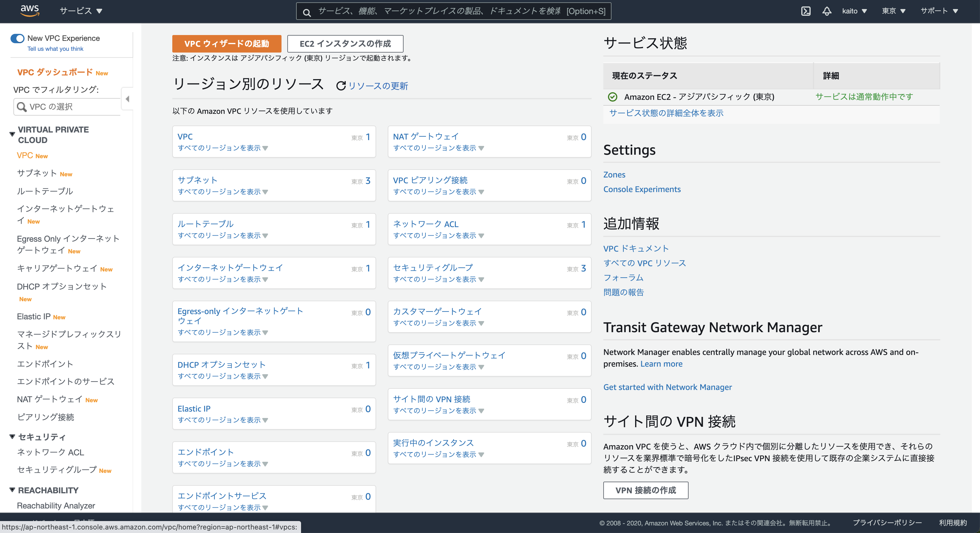Toggle the New VPC Experience switch

click(x=18, y=39)
